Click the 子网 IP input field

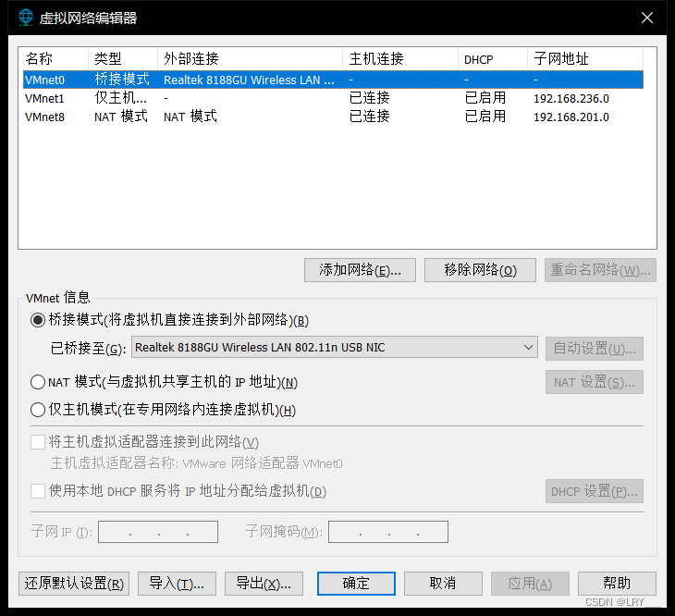click(x=158, y=532)
